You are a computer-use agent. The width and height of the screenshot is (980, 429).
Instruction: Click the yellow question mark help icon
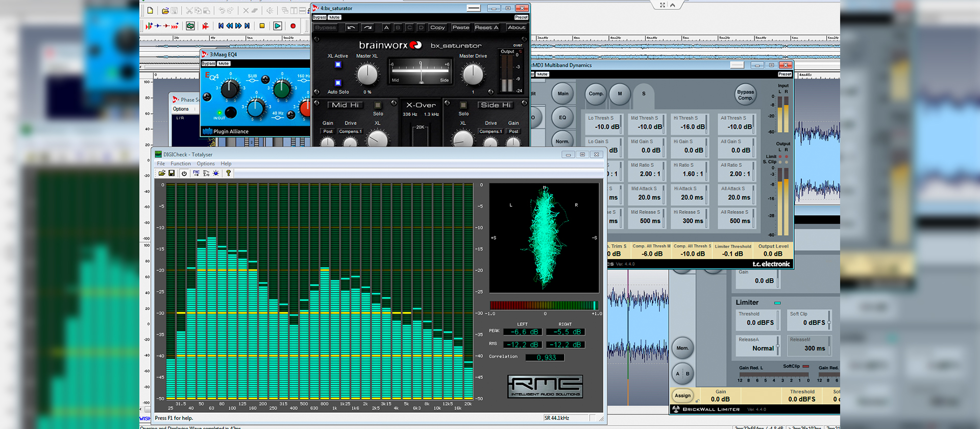[229, 173]
